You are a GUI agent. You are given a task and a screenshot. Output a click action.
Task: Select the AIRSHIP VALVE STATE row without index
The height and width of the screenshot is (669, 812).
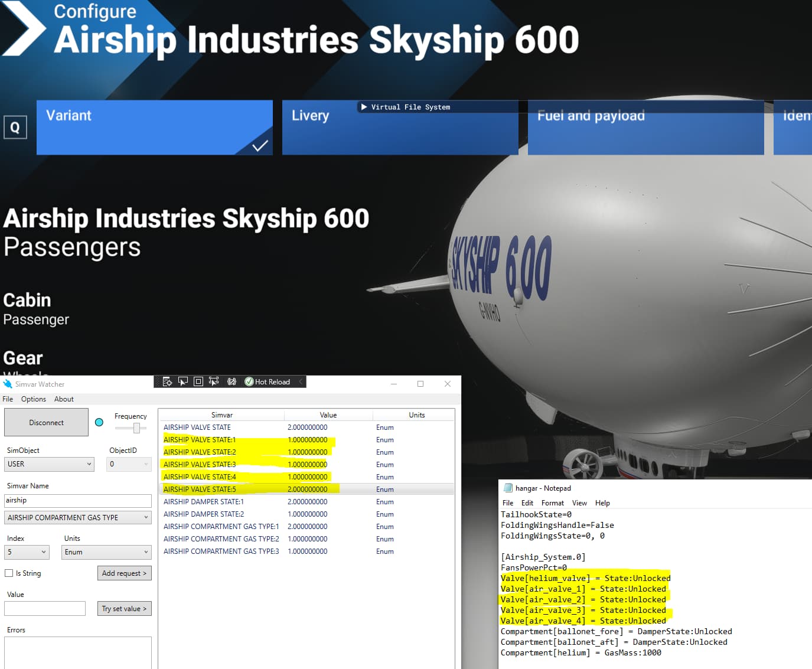306,427
